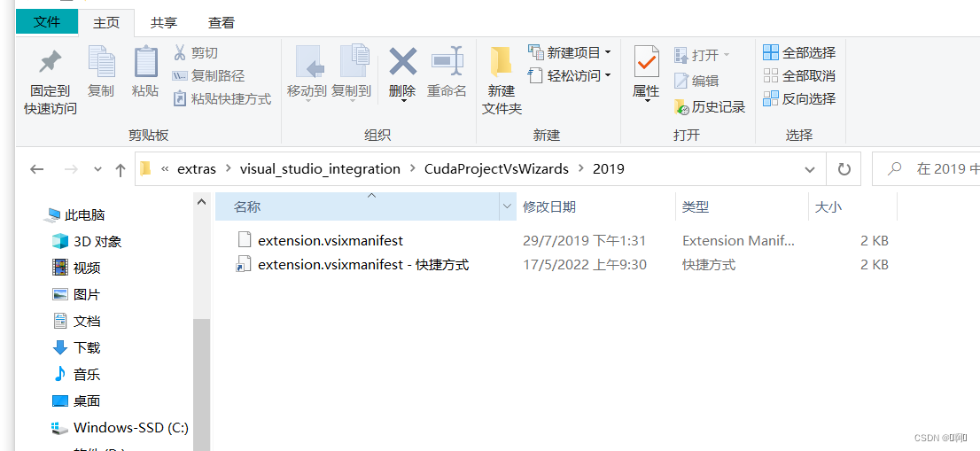Create a new folder via 新建文件夹 icon
Viewport: 980px width, 451px height.
(501, 62)
